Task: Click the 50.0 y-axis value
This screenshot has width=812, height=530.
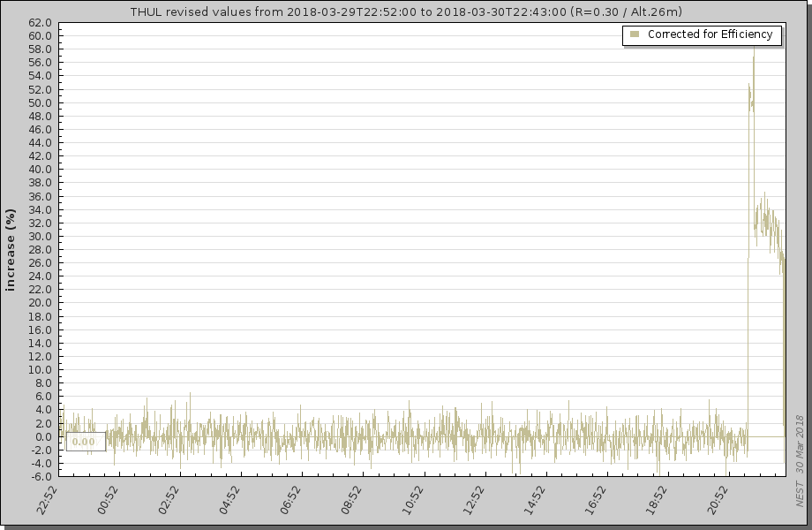Action: (41, 103)
